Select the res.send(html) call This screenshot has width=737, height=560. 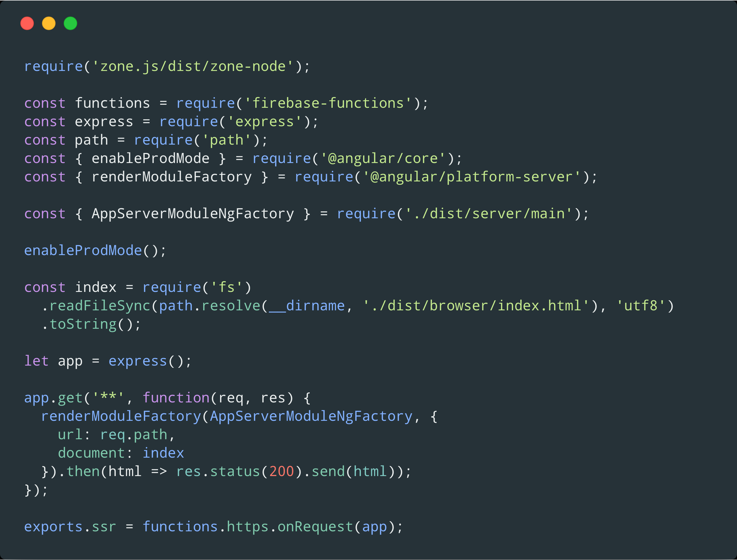(x=350, y=471)
